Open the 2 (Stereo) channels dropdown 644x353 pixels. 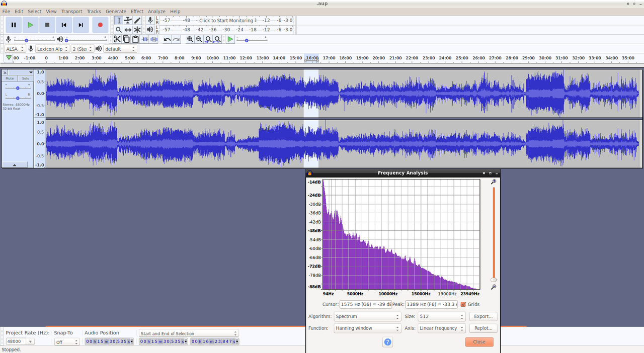click(x=82, y=49)
